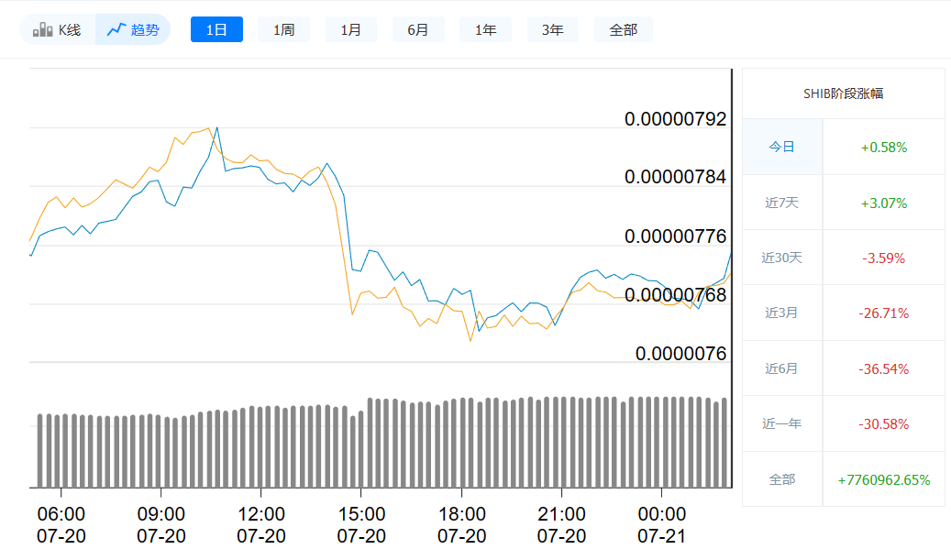951x560 pixels.
Task: Switch to K线 chart mode
Action: tap(59, 30)
